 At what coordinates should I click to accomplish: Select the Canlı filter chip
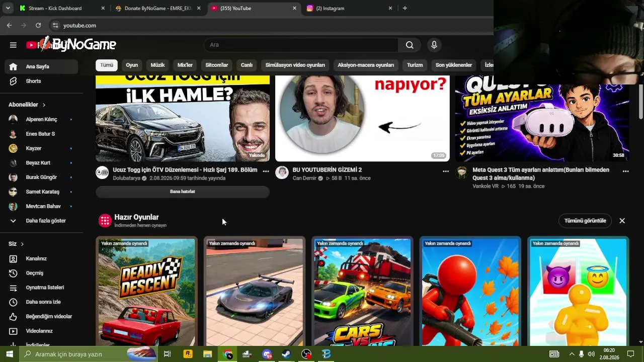click(x=247, y=65)
